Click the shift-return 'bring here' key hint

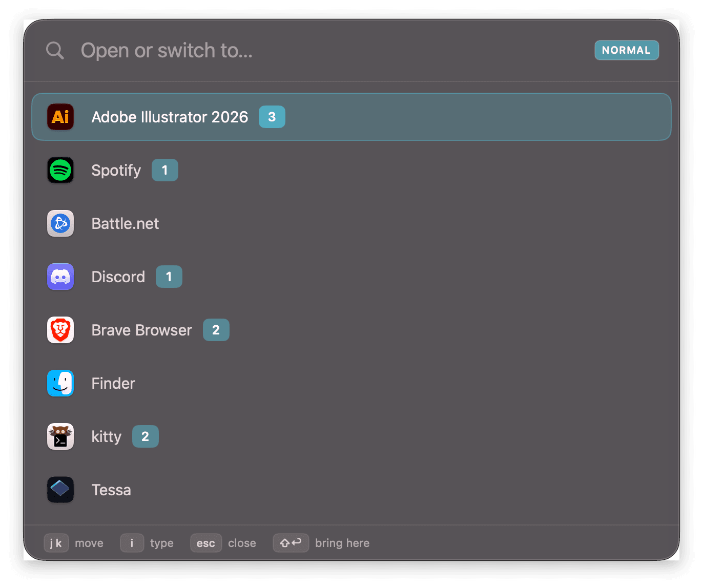point(291,543)
